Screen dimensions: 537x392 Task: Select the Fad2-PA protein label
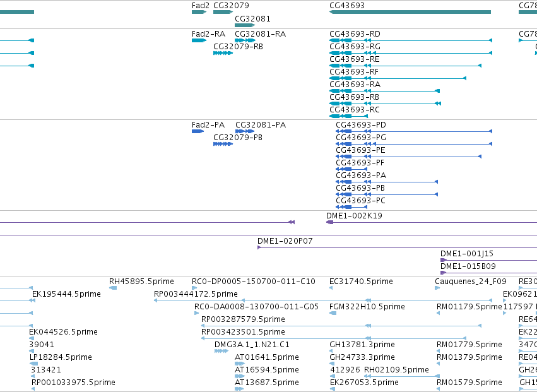[x=208, y=125]
